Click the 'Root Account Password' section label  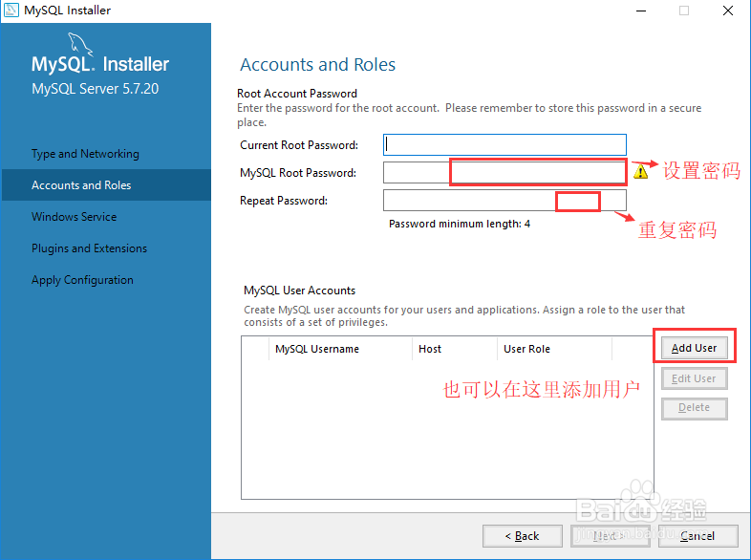tap(297, 94)
